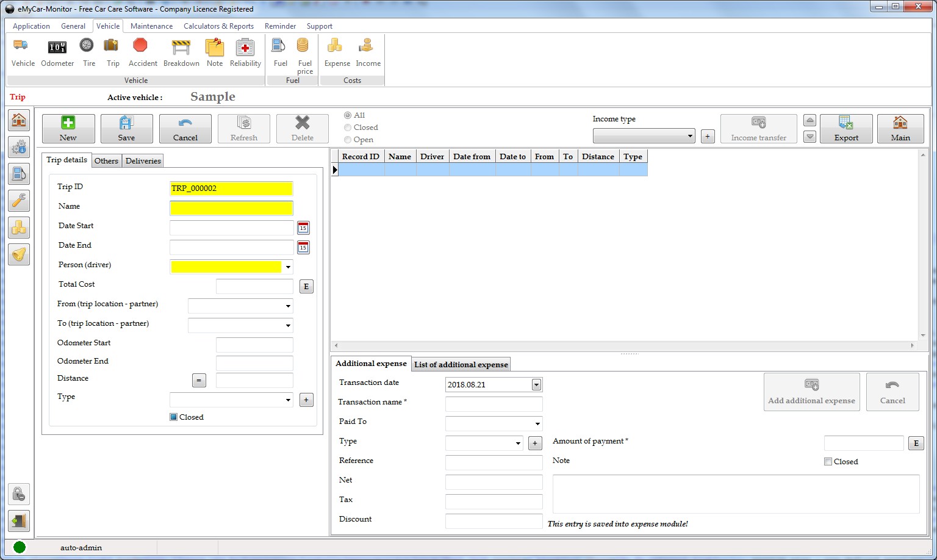This screenshot has width=937, height=560.
Task: Click the Main house button
Action: click(x=900, y=129)
